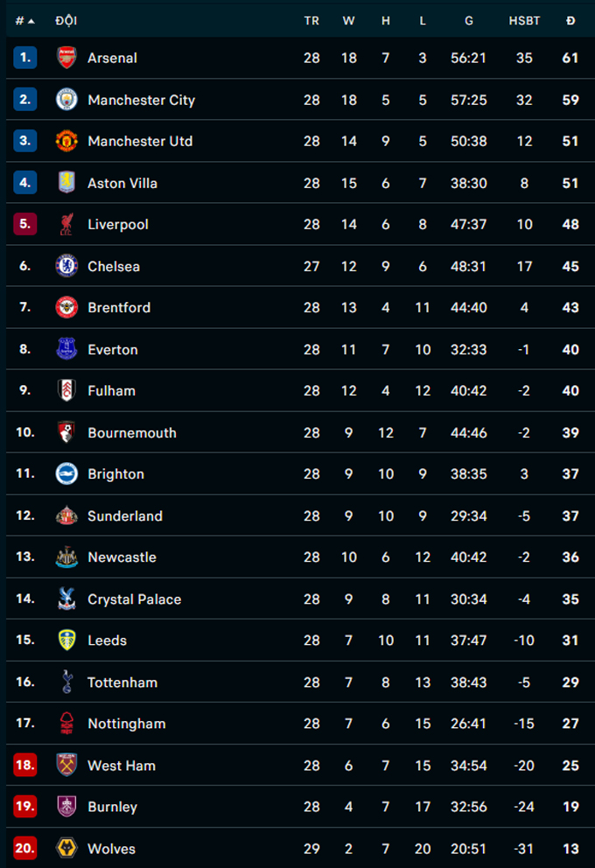Click the dark red position 5 badge
Screen dimensions: 595x868
click(25, 224)
